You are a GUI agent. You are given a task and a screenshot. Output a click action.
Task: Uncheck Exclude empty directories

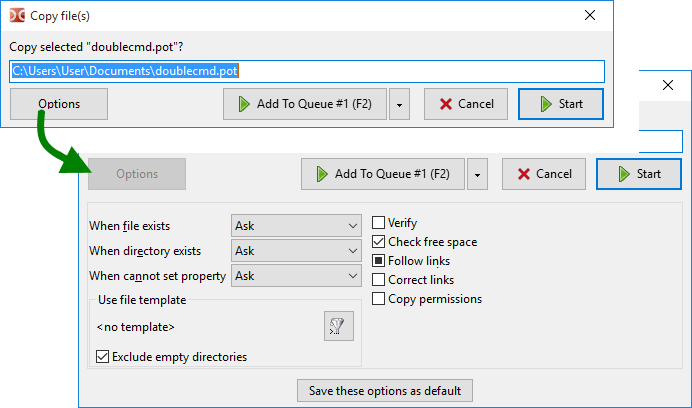tap(103, 357)
